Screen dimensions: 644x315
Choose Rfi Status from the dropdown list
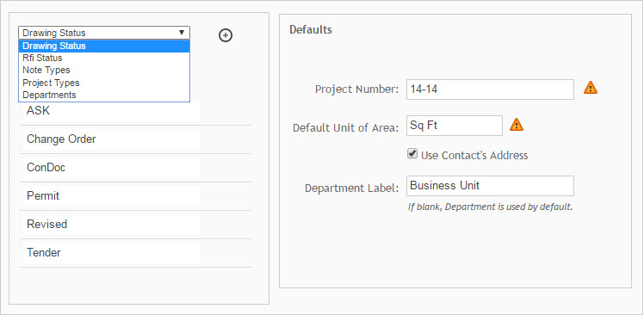click(x=104, y=58)
